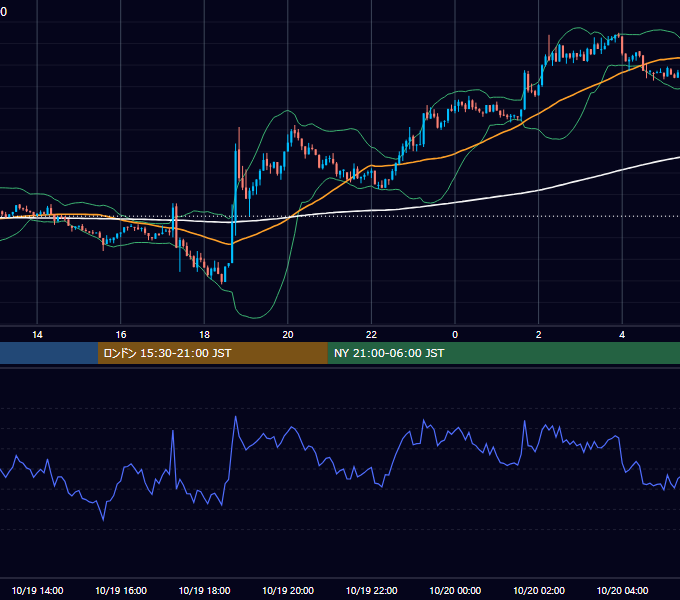Click the 0 hour label on time axis
This screenshot has width=680, height=600.
coord(455,335)
